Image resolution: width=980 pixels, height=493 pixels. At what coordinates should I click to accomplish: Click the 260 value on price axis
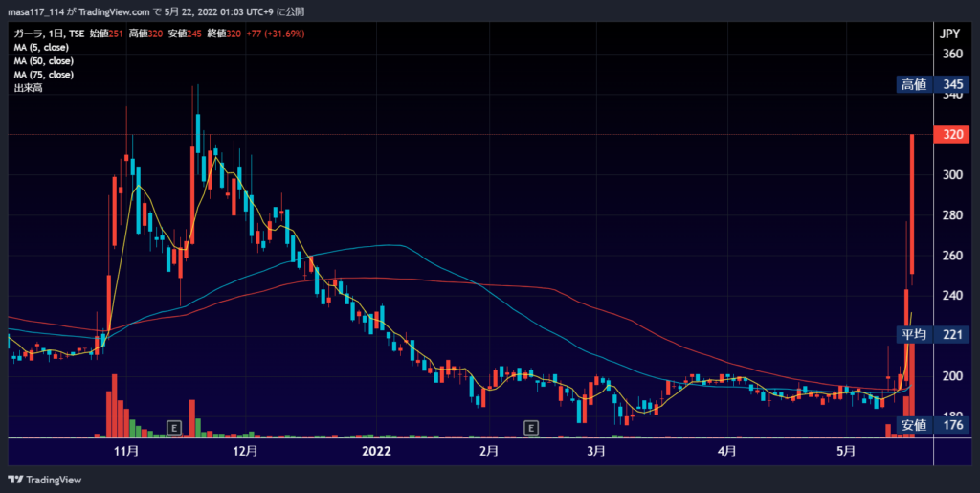coord(952,256)
